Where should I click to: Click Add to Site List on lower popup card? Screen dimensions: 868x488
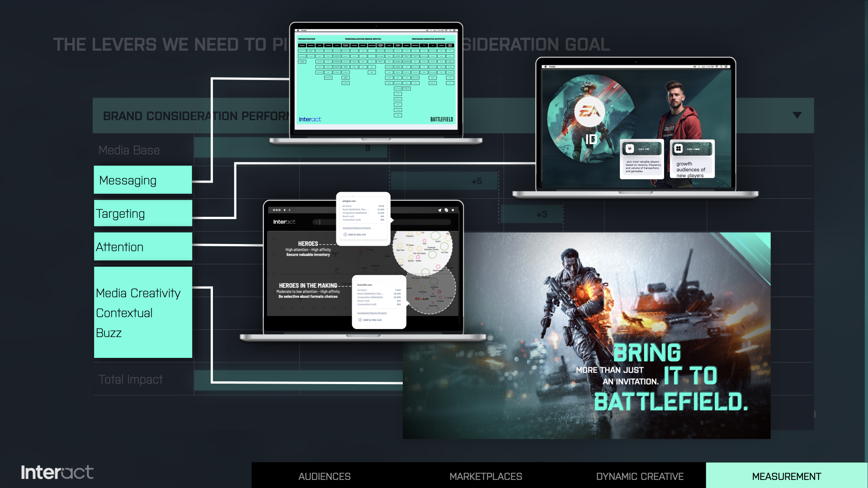coord(370,320)
